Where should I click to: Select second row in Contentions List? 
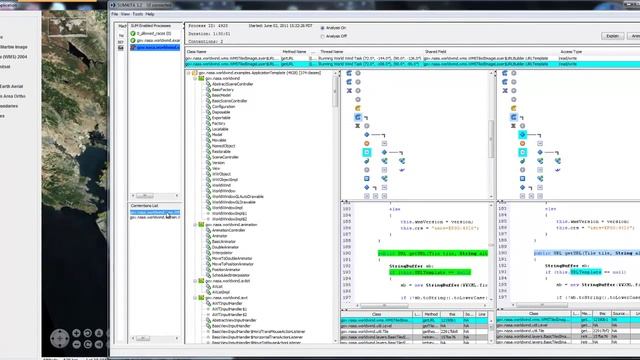coord(155,218)
